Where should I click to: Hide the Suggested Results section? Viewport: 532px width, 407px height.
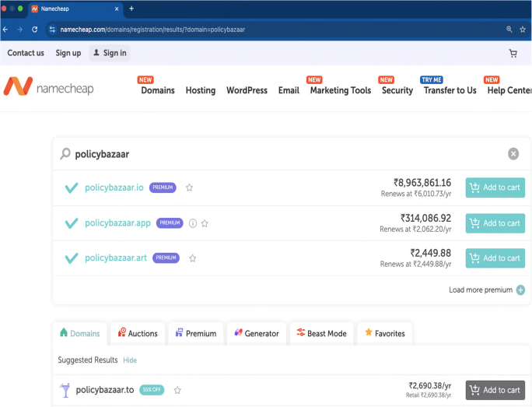pos(130,360)
